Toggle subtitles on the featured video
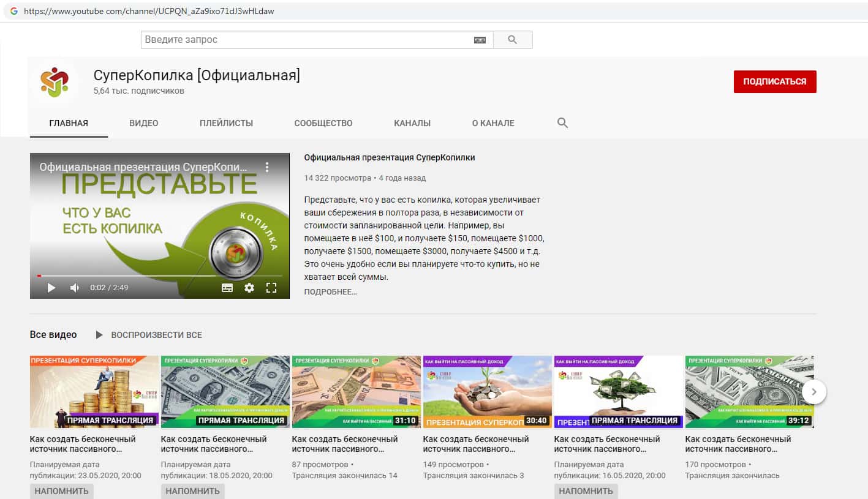868x499 pixels. (x=227, y=288)
